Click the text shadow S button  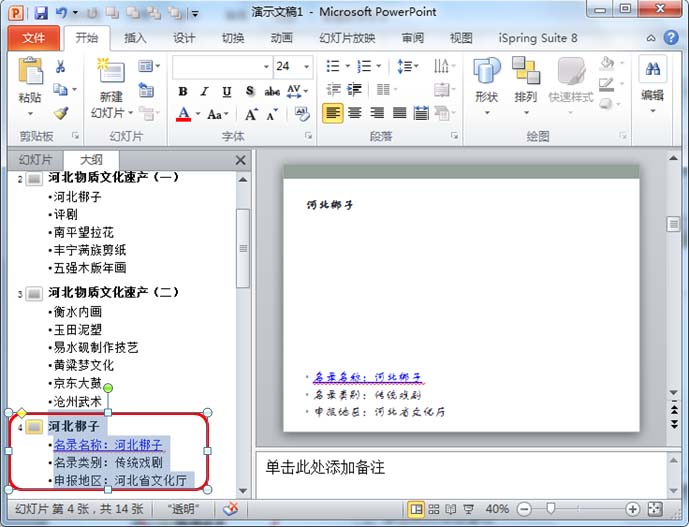249,91
